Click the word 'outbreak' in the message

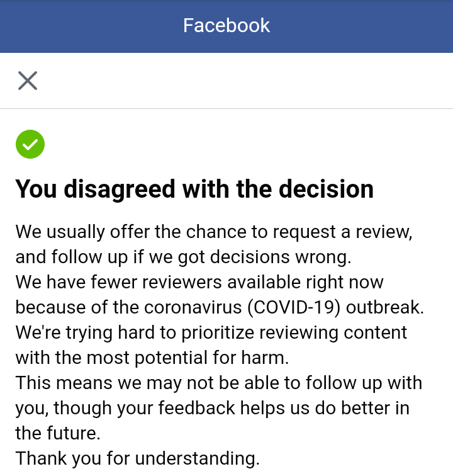(x=384, y=307)
